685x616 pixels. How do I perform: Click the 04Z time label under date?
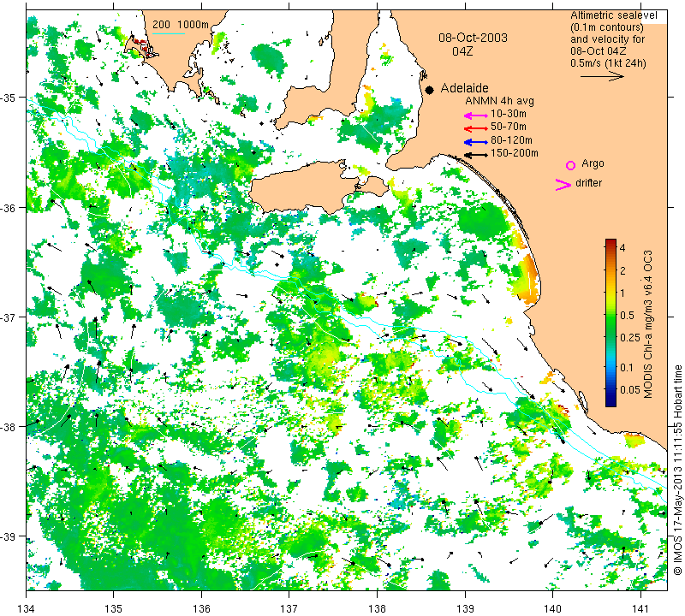pos(462,51)
